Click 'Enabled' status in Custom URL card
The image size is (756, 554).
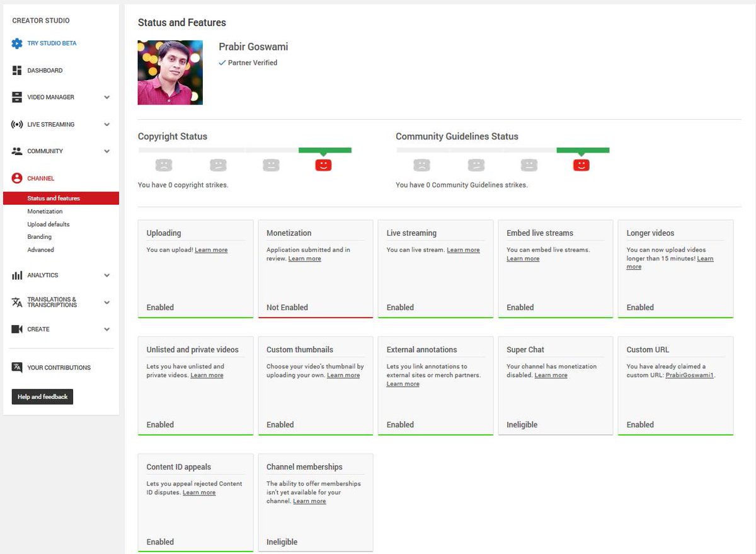point(640,425)
